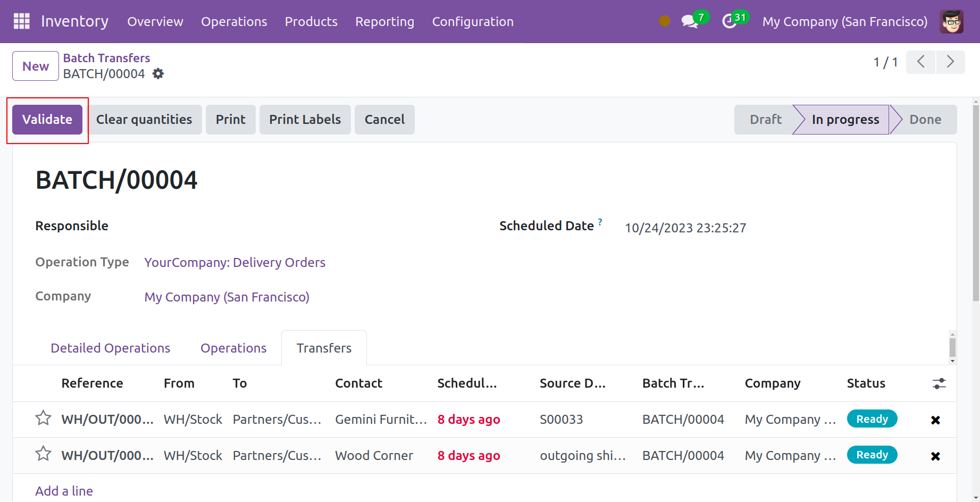Click the Scheduled Date field
Screen dimensions: 980x502
click(685, 228)
